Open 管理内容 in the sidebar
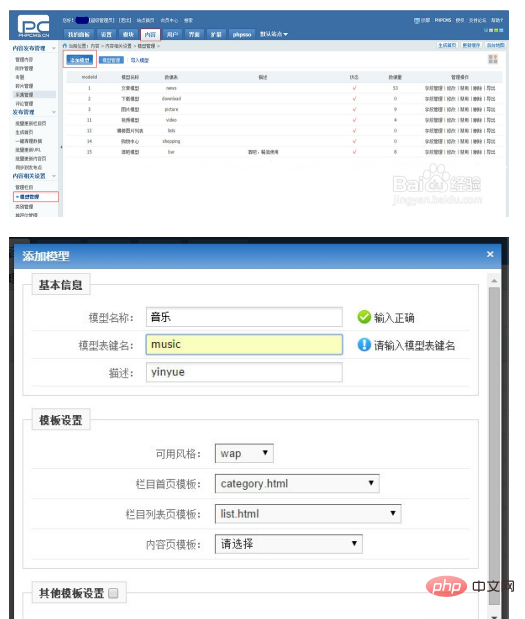The image size is (525, 619). point(24,60)
